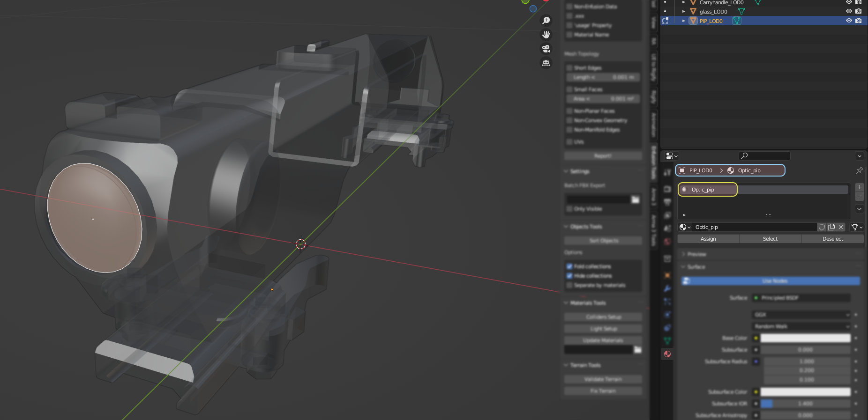Toggle glass_LOD0 eye visibility icon

click(x=849, y=11)
